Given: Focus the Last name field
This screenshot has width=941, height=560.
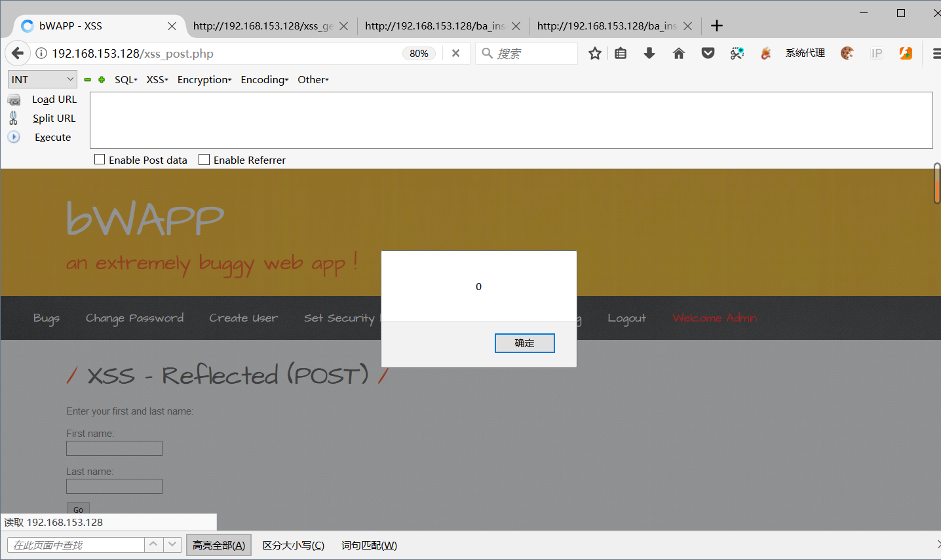Looking at the screenshot, I should tap(114, 487).
